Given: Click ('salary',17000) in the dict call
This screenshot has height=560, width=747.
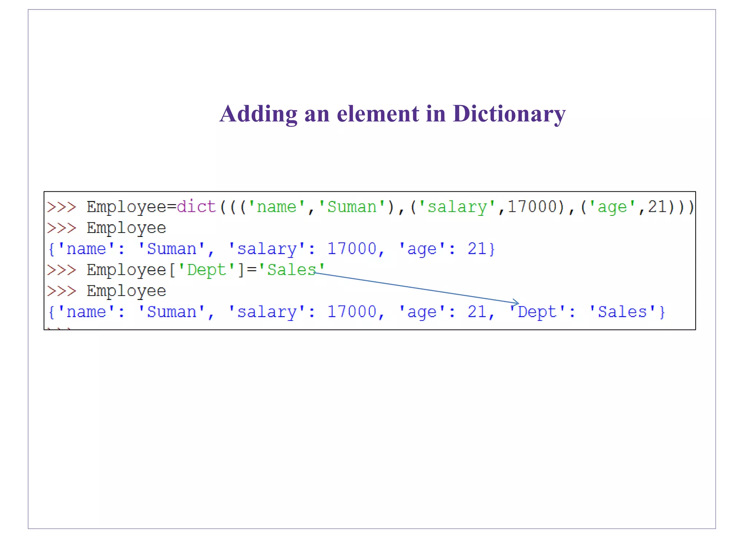Looking at the screenshot, I should coord(487,207).
